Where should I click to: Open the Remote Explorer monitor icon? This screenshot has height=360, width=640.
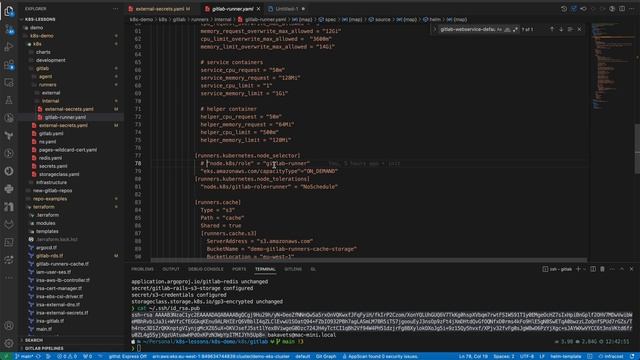click(9, 82)
